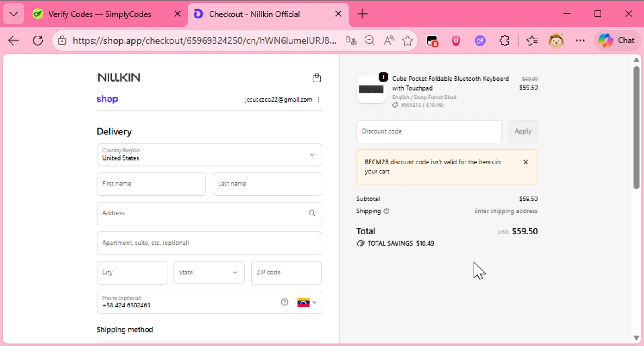The width and height of the screenshot is (644, 346).
Task: Close the Checkout Nillkin tab
Action: pos(338,14)
